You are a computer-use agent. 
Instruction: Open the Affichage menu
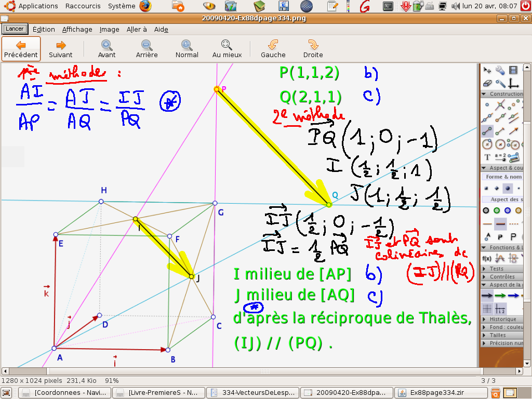77,30
